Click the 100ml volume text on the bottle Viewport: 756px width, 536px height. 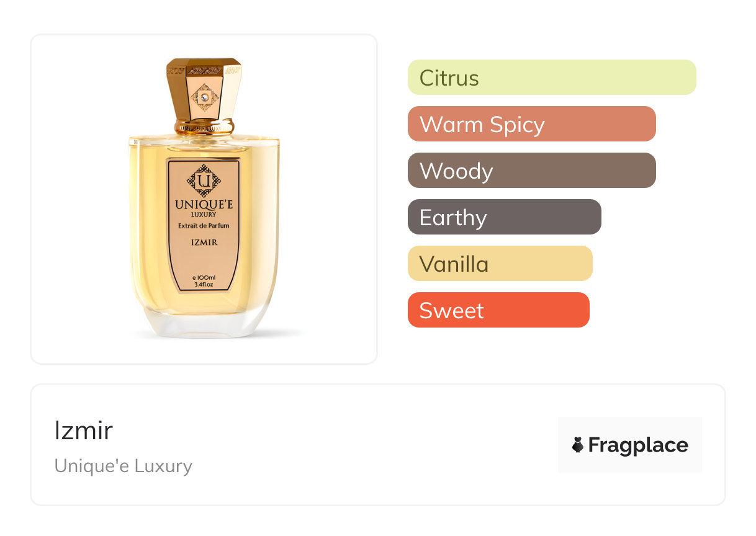pyautogui.click(x=204, y=276)
